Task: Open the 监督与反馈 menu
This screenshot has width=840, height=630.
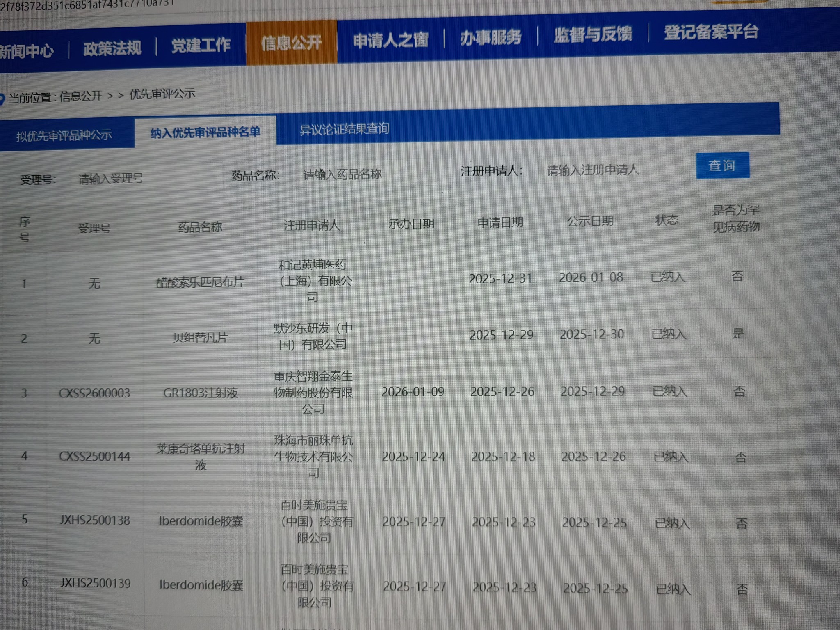Action: 592,34
